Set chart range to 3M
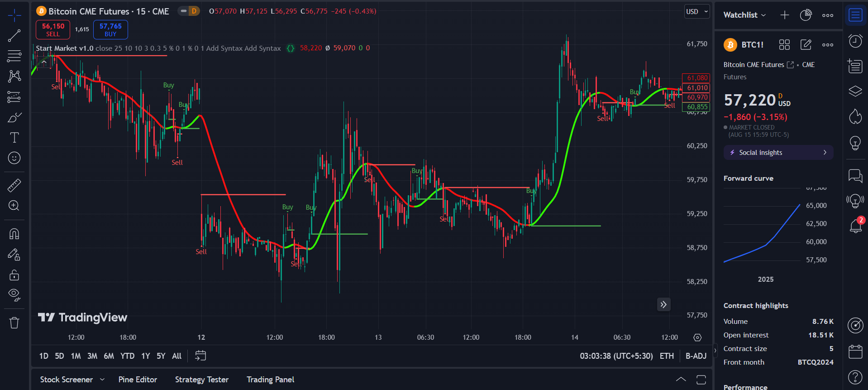 point(92,356)
